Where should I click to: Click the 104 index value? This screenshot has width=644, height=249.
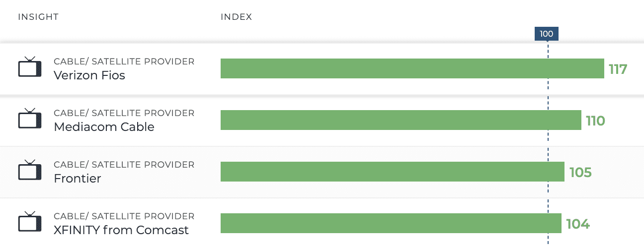[578, 224]
